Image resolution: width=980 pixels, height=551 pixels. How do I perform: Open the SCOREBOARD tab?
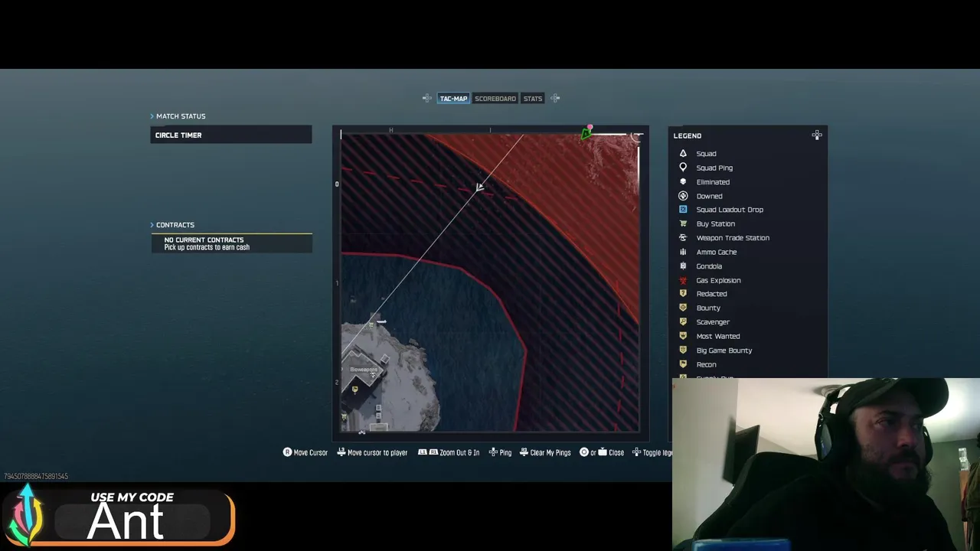click(495, 99)
